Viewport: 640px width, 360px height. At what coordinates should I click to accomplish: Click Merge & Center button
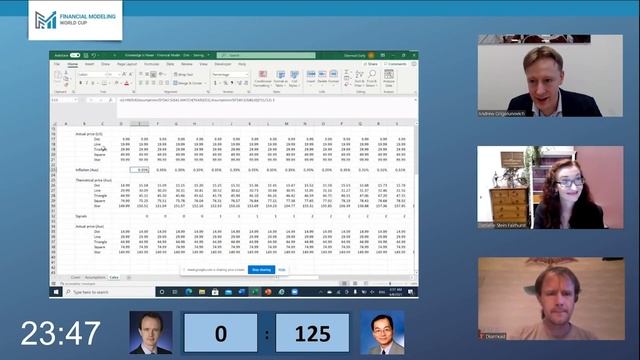point(188,83)
